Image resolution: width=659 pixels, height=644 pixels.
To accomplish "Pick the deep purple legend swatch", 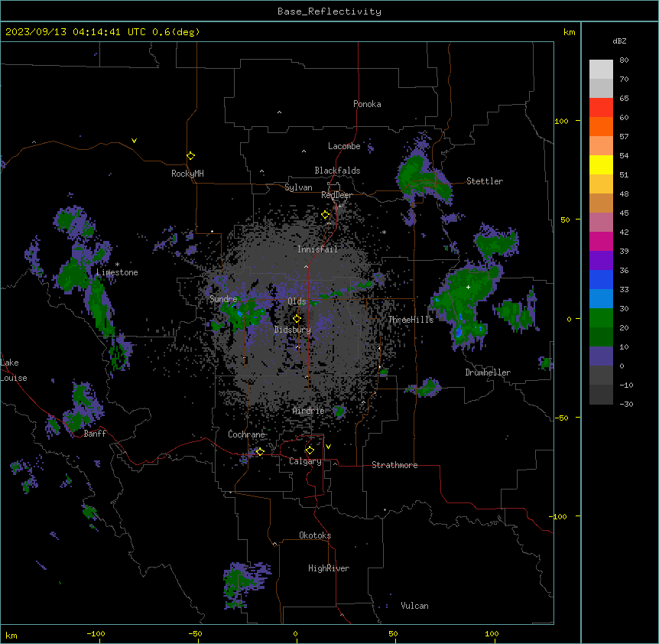I will 601,261.
